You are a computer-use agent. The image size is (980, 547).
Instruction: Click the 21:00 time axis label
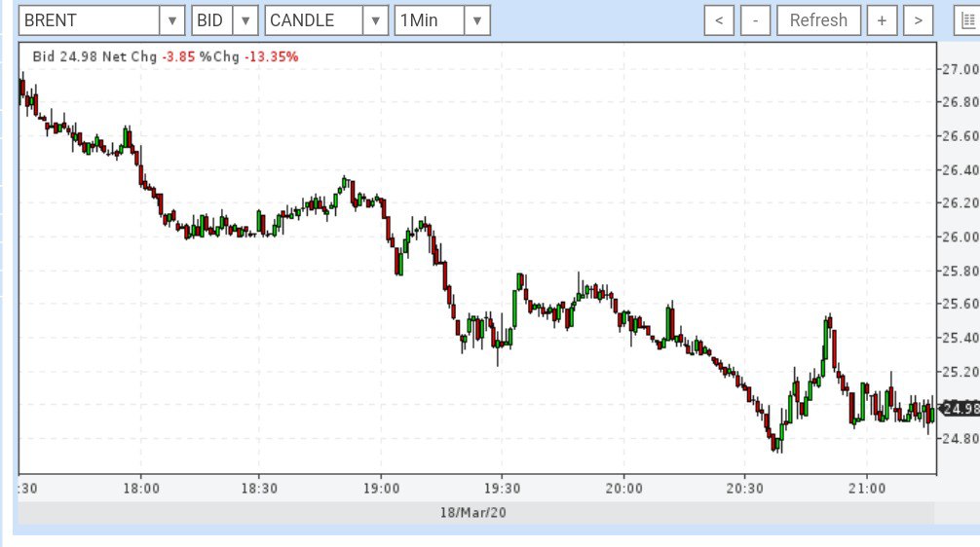[x=867, y=489]
